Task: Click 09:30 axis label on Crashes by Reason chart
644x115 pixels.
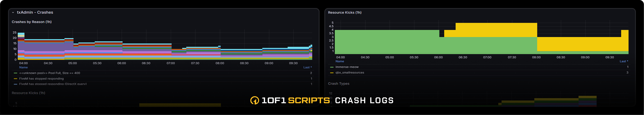Action: pos(293,63)
